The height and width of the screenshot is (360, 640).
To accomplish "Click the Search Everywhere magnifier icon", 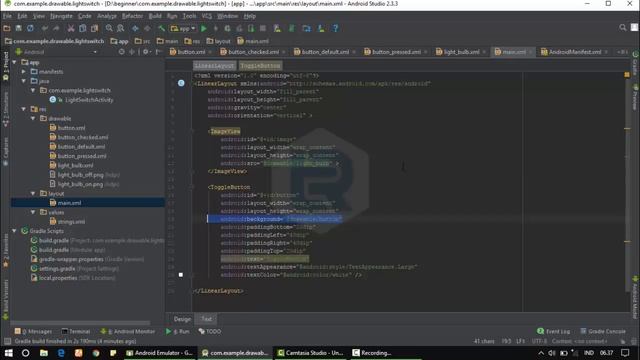I will click(622, 27).
